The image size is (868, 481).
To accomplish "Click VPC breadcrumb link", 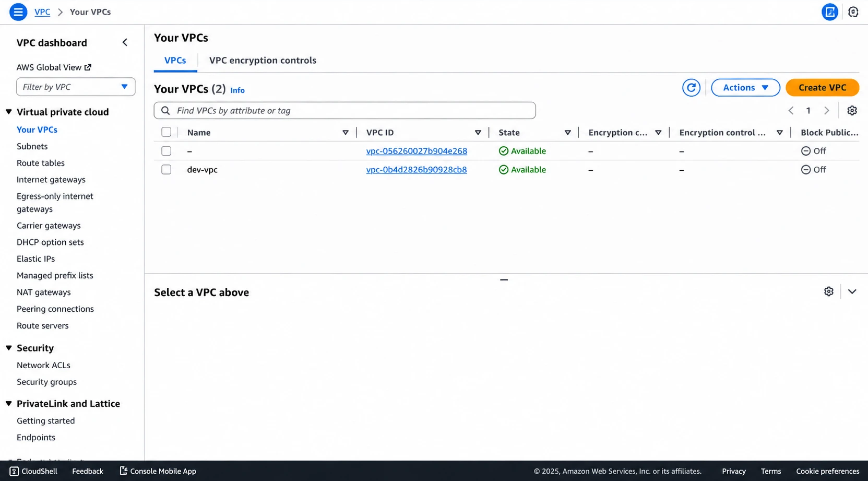I will [42, 11].
